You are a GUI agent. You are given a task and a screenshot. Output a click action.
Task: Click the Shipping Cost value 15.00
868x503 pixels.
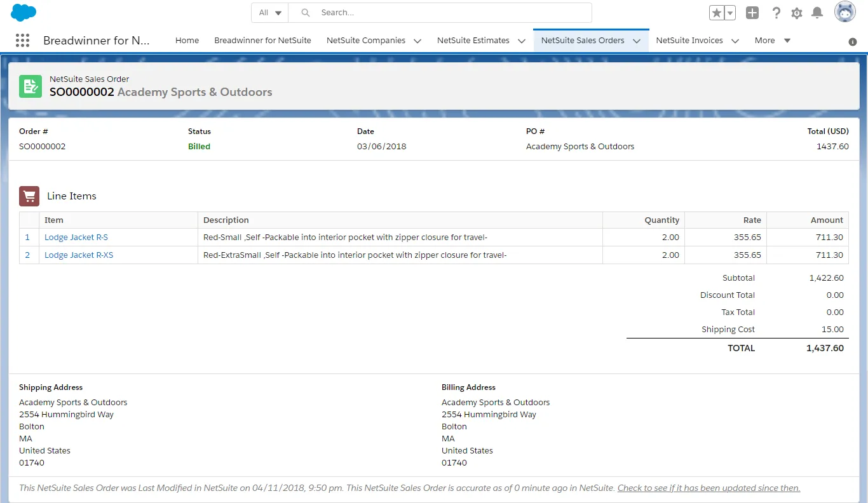pos(832,329)
